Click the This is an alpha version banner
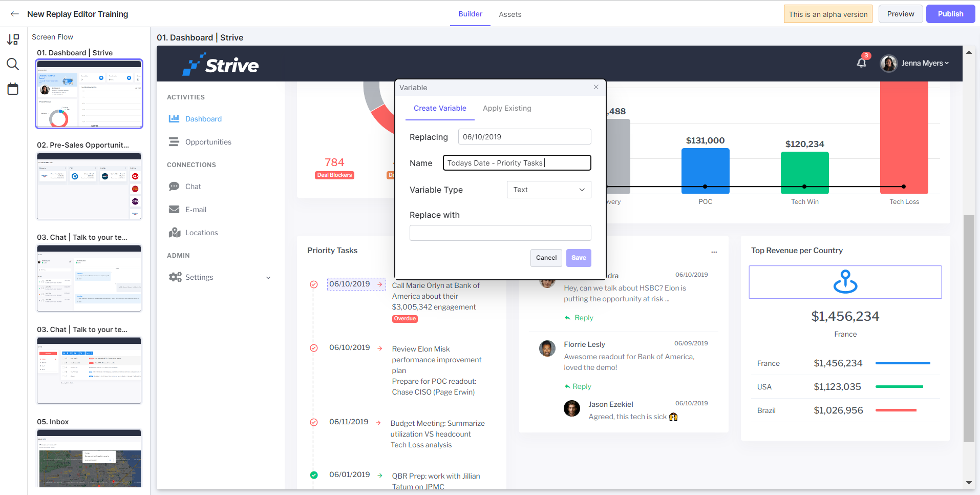The width and height of the screenshot is (980, 495). coord(828,14)
